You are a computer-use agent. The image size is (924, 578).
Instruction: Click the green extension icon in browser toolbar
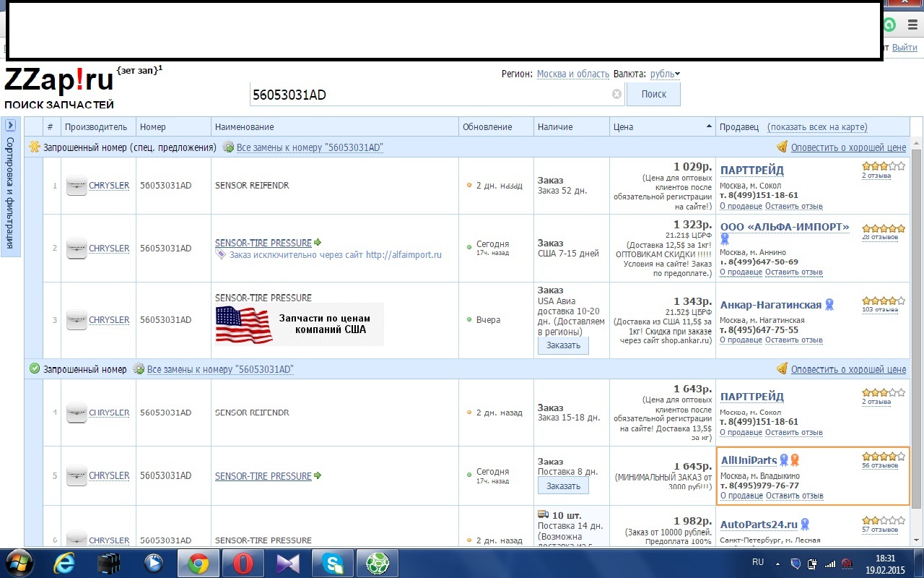[x=891, y=25]
